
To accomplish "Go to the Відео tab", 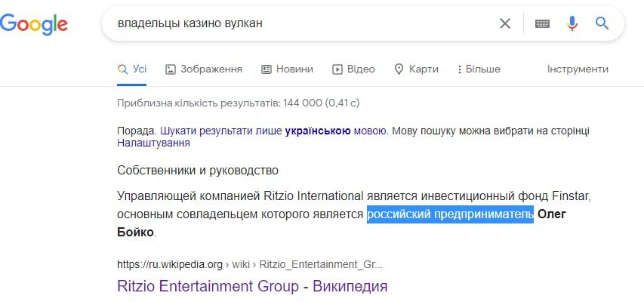I will coord(353,69).
